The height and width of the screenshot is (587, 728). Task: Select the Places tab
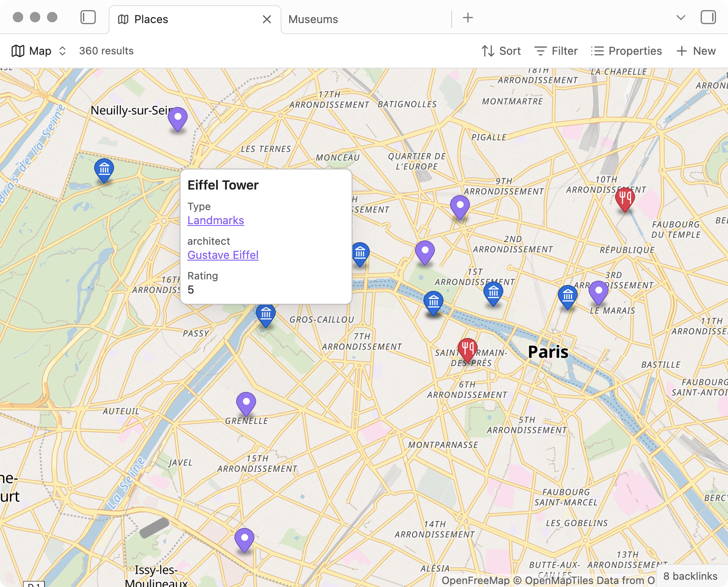pyautogui.click(x=151, y=19)
